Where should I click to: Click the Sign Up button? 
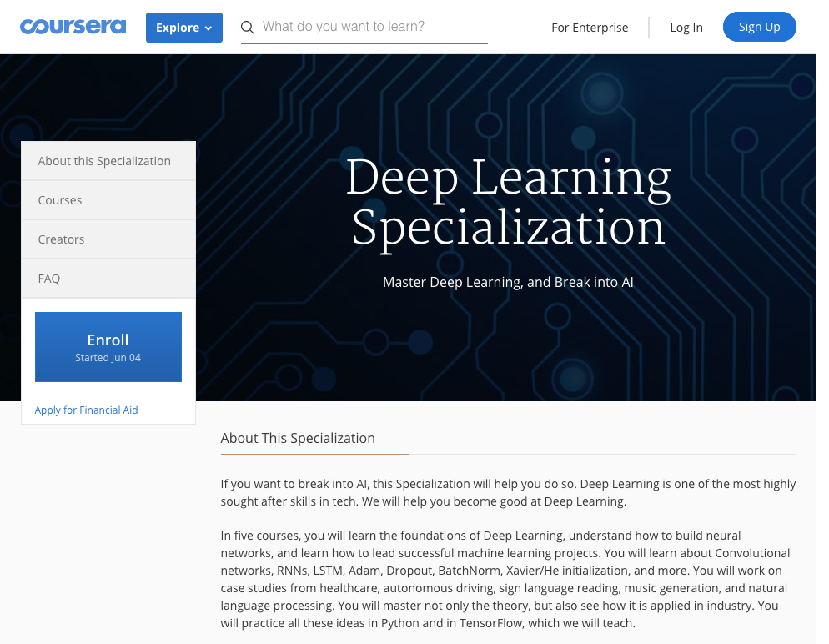click(x=759, y=27)
